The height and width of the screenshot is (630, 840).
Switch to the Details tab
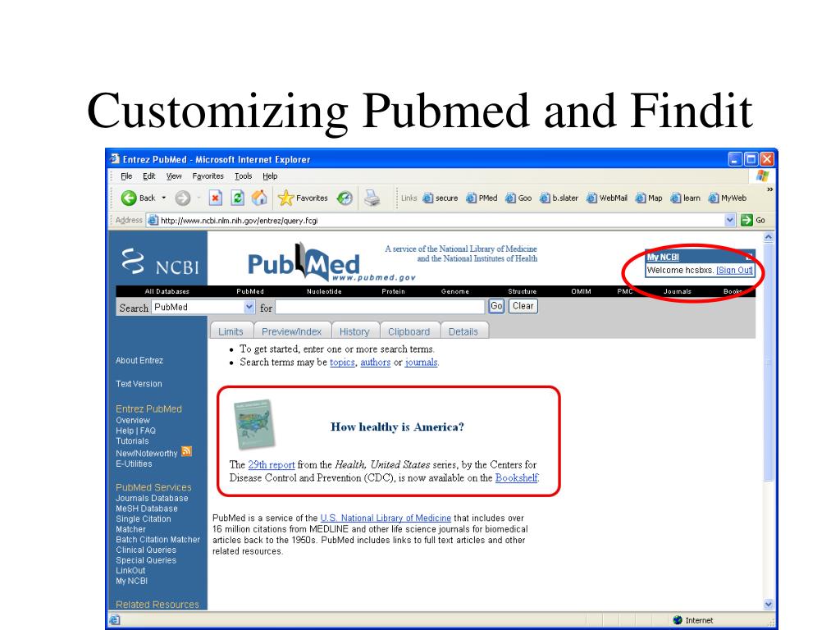click(463, 331)
